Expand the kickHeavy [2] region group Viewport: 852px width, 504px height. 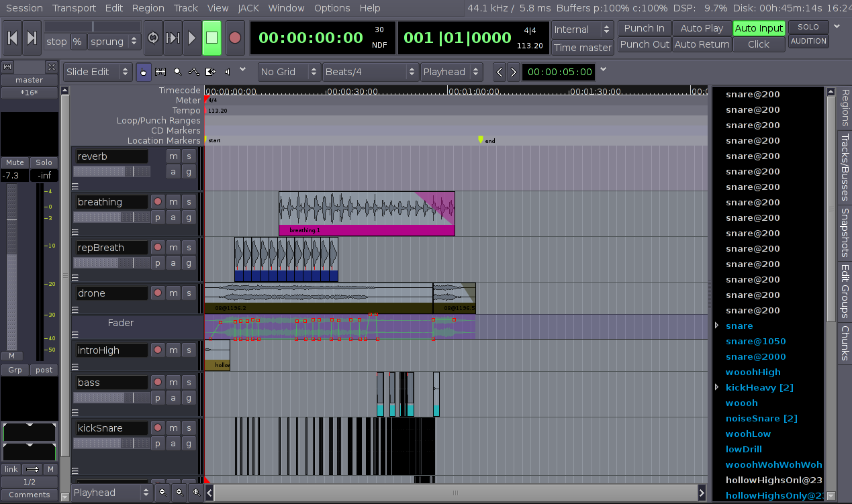point(717,387)
